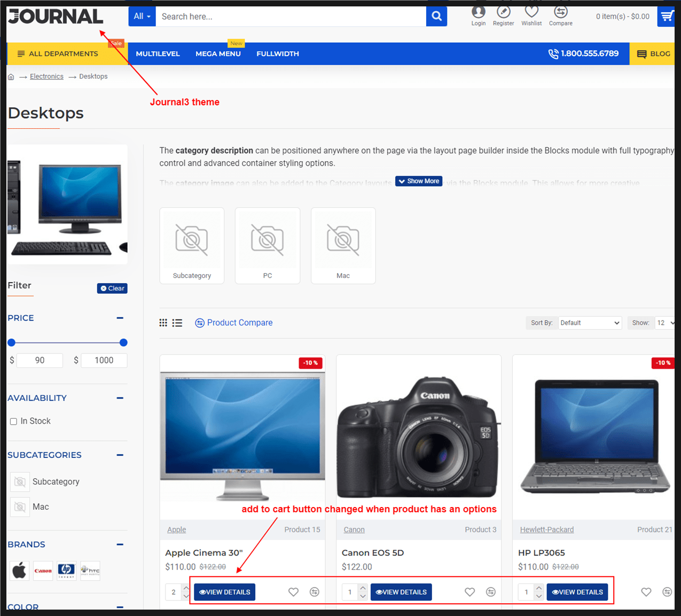The image size is (681, 616).
Task: Expand description with Show More
Action: pos(419,181)
